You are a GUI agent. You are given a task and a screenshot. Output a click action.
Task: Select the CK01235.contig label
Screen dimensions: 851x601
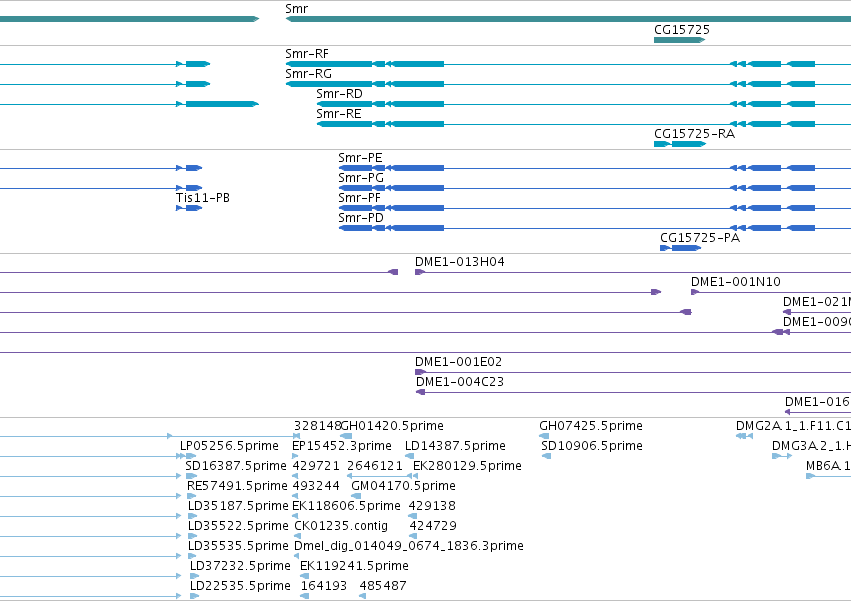341,527
